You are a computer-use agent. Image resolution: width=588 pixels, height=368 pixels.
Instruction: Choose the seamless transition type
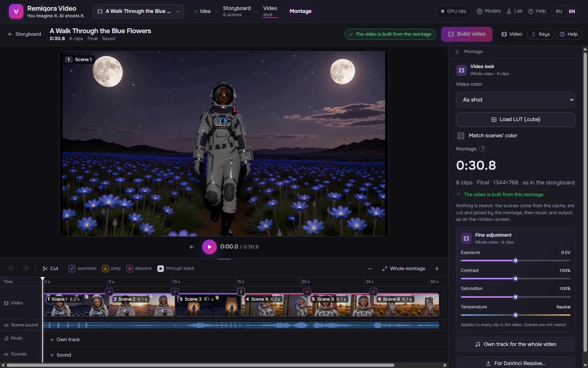(x=82, y=269)
